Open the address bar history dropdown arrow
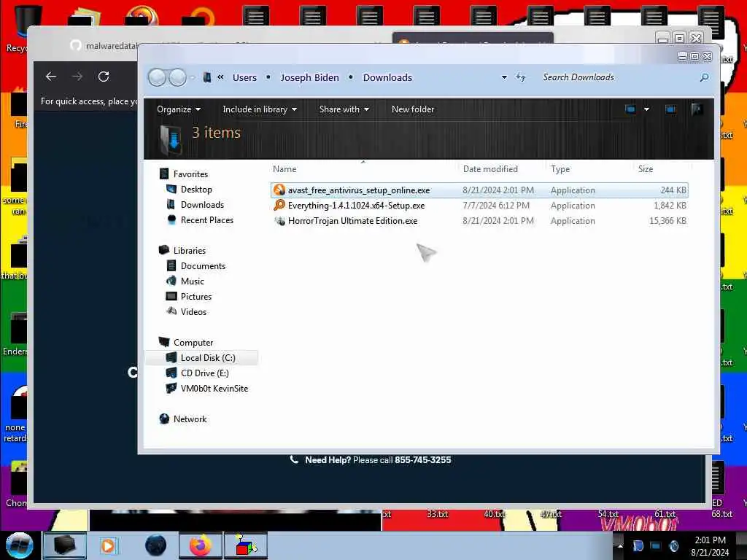Image resolution: width=747 pixels, height=560 pixels. [504, 77]
